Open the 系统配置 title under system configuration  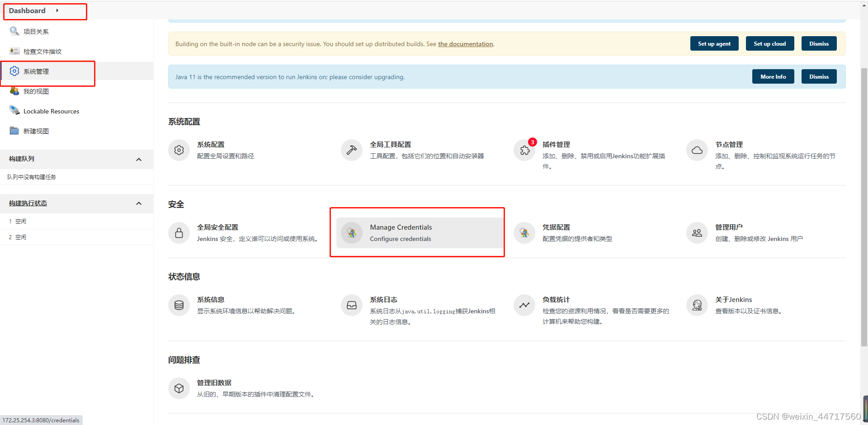[211, 144]
